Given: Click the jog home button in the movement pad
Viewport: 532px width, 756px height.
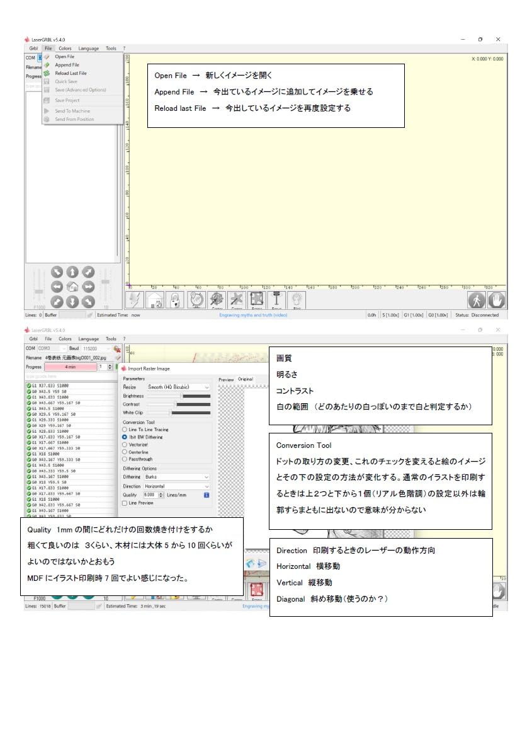Looking at the screenshot, I should tap(72, 287).
